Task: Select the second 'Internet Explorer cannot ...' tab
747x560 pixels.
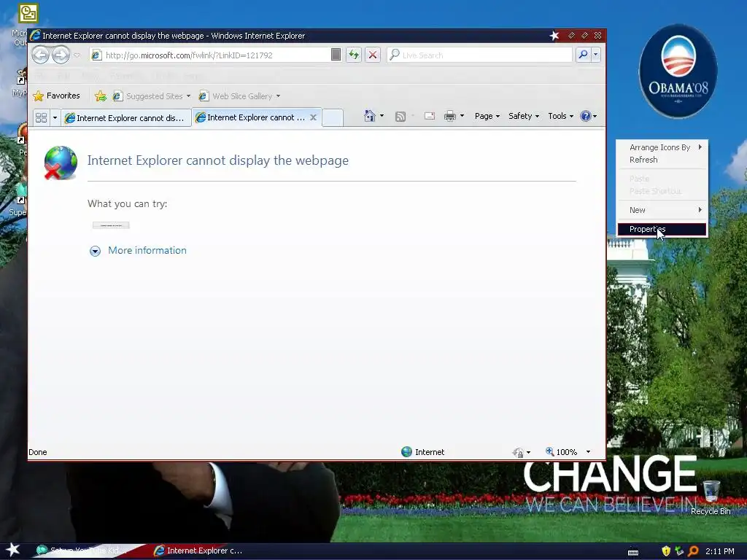Action: click(x=251, y=117)
